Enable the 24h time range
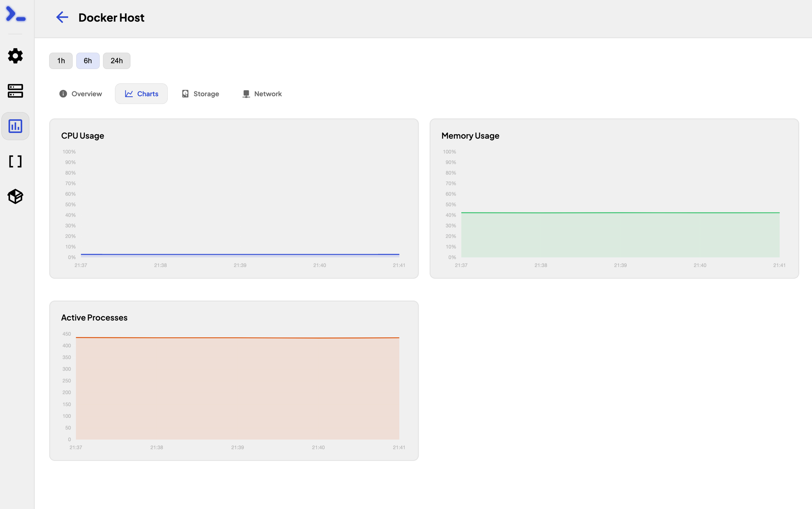 point(117,60)
